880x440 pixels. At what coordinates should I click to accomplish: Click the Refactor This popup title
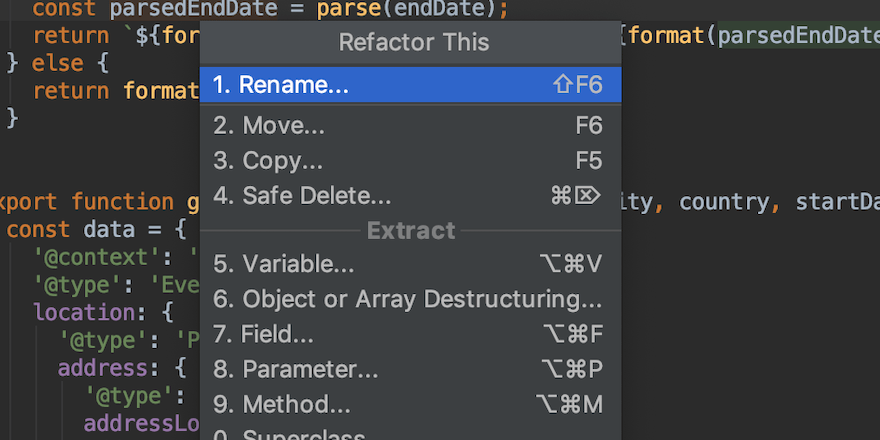(414, 42)
